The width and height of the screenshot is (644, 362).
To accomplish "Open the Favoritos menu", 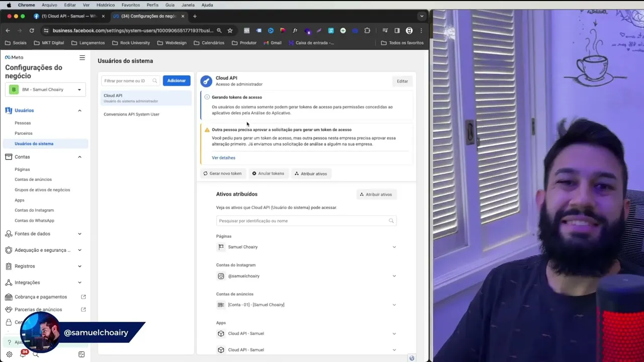I will (x=131, y=5).
